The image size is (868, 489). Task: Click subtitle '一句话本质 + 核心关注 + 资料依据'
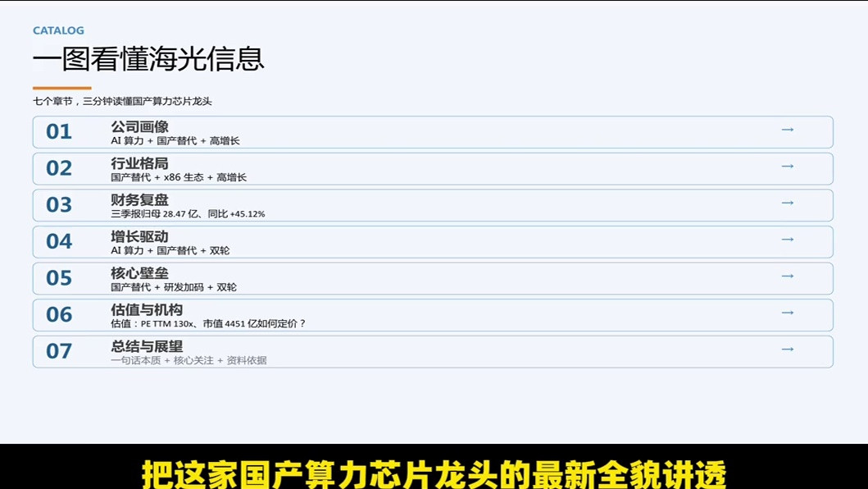coord(189,360)
